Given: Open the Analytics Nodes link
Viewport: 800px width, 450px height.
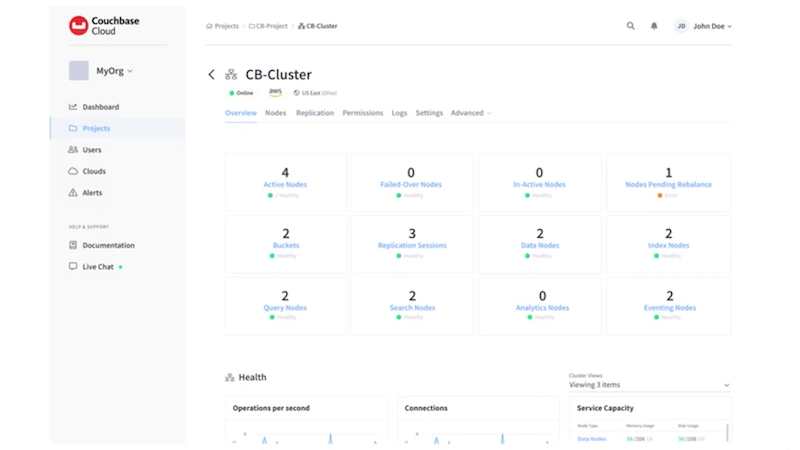Looking at the screenshot, I should coord(542,308).
